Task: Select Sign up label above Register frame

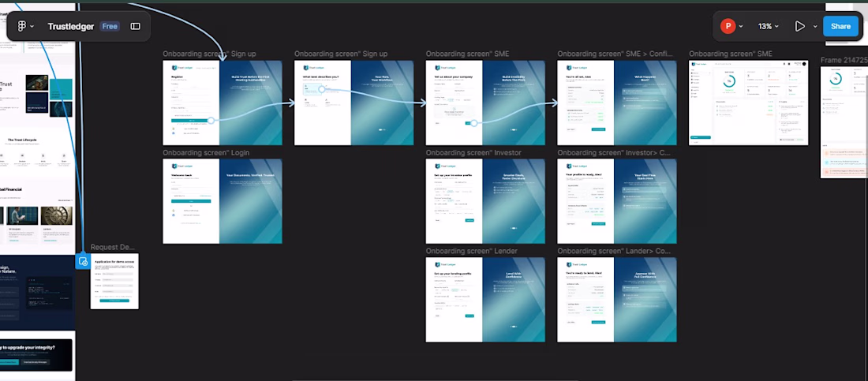Action: tap(209, 54)
